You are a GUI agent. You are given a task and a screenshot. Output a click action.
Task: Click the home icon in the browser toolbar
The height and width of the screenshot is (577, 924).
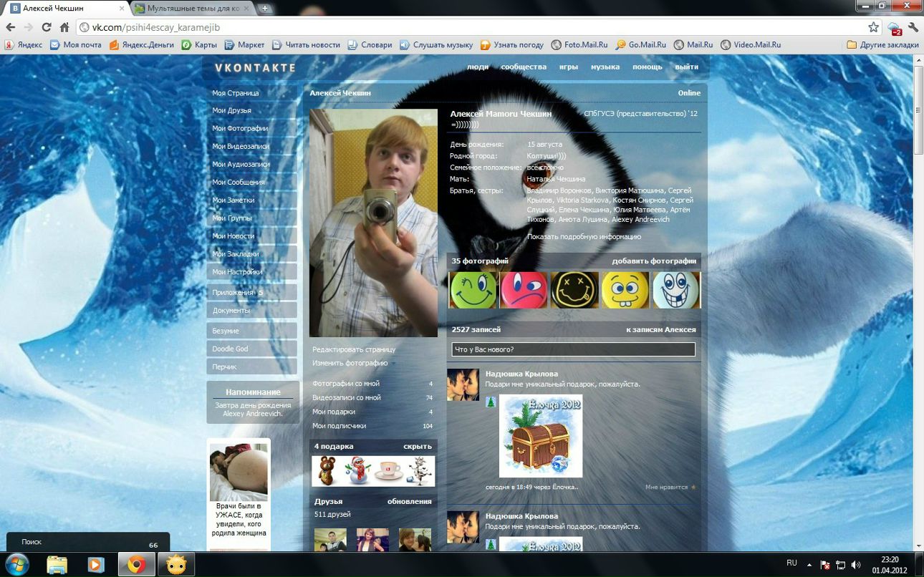(64, 27)
